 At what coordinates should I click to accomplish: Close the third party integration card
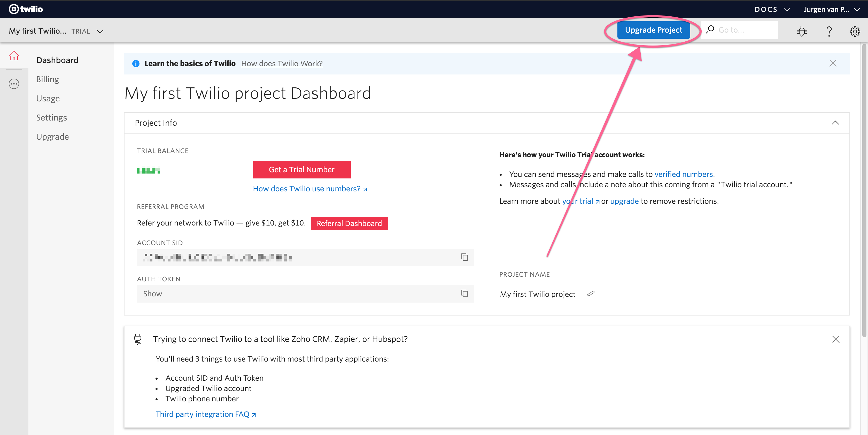(x=836, y=339)
